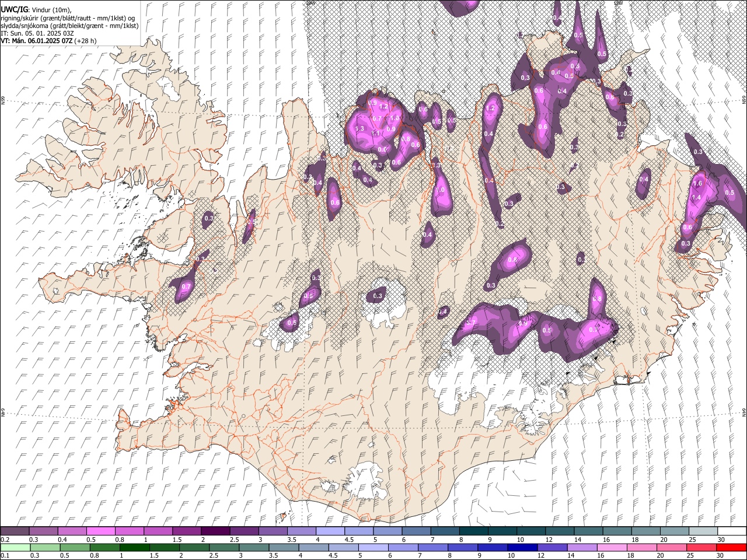
Task: Click the '(+28 h)' forecast offset text
Action: click(x=86, y=41)
